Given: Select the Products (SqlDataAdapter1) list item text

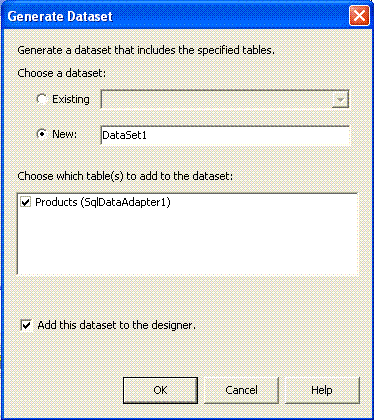Looking at the screenshot, I should [x=103, y=202].
